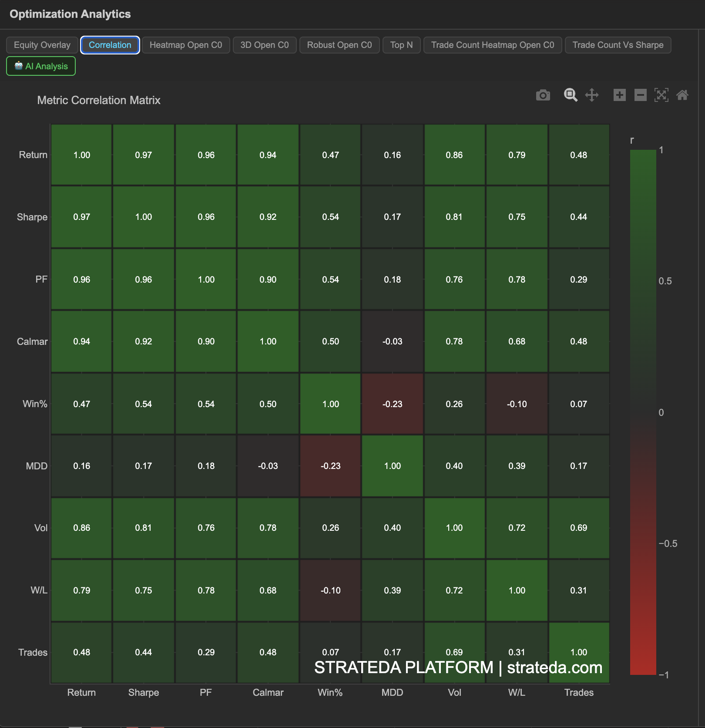Open the Heatmap Open C0 view
The image size is (705, 728).
(185, 45)
